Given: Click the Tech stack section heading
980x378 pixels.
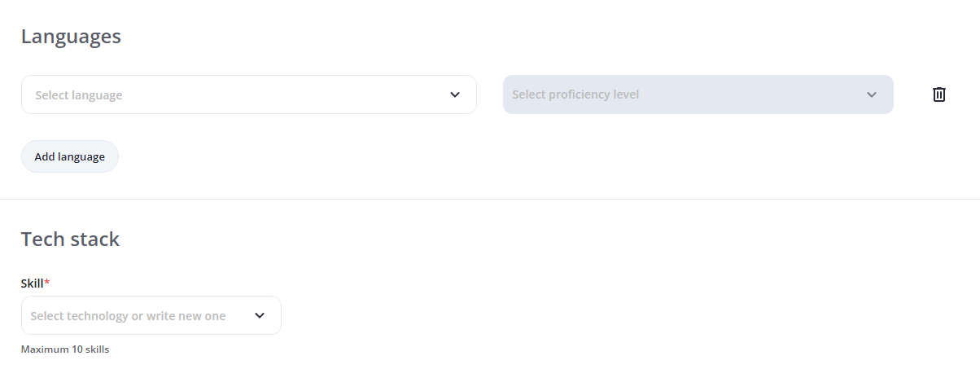Looking at the screenshot, I should tap(70, 240).
